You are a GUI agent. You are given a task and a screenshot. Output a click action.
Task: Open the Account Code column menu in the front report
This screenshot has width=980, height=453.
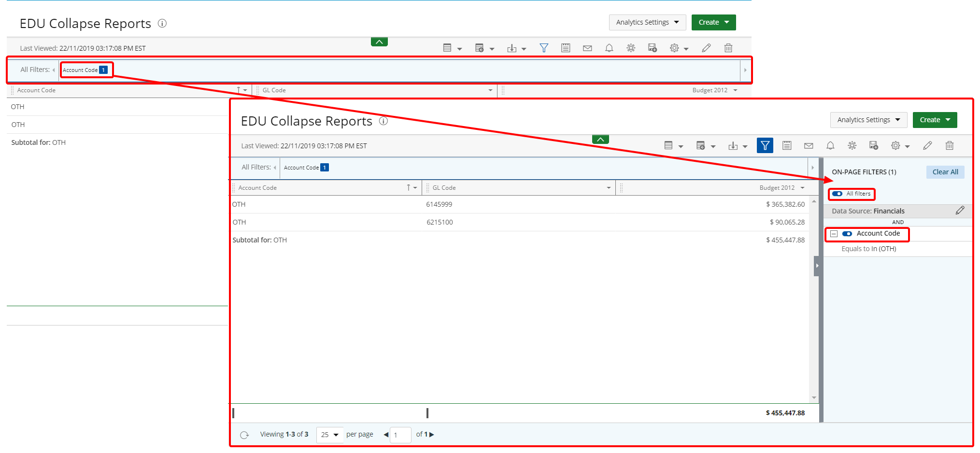pos(415,188)
